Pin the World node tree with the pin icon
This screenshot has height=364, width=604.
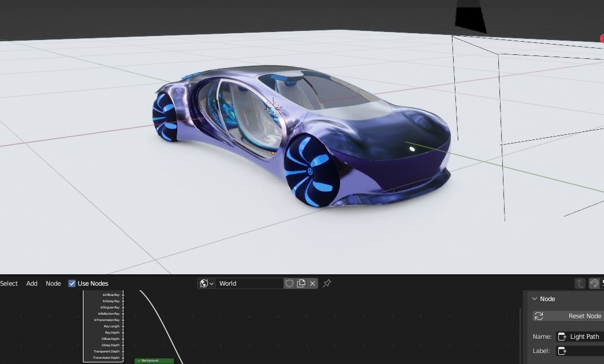pos(326,283)
